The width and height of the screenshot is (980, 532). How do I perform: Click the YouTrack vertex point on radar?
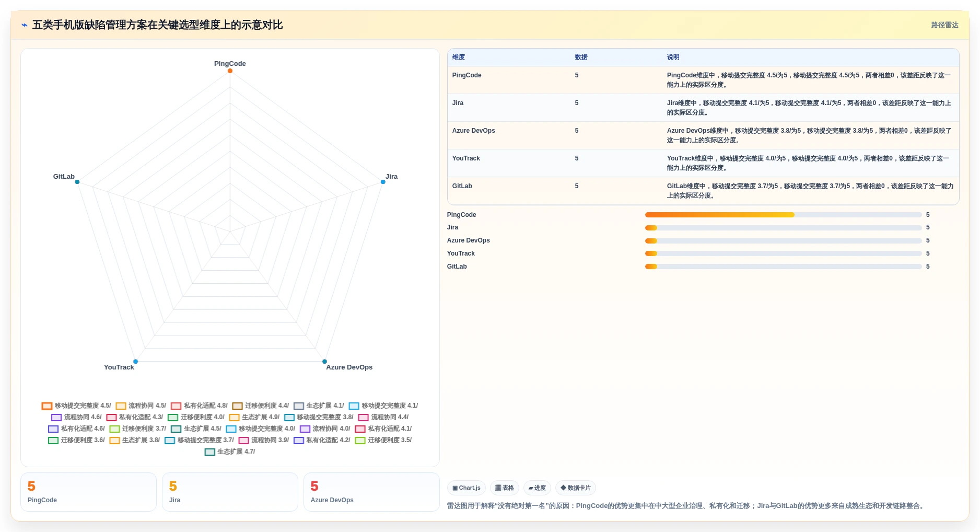135,362
